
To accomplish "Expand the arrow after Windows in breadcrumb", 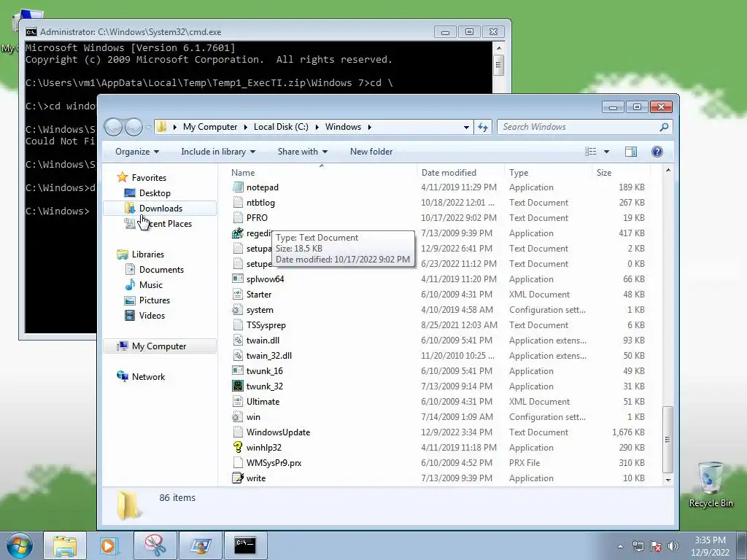I will (369, 127).
